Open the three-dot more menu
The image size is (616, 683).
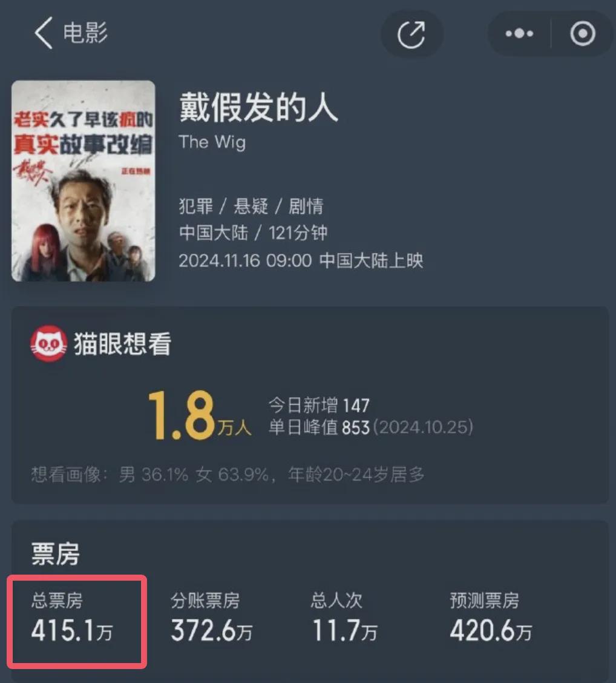(519, 33)
